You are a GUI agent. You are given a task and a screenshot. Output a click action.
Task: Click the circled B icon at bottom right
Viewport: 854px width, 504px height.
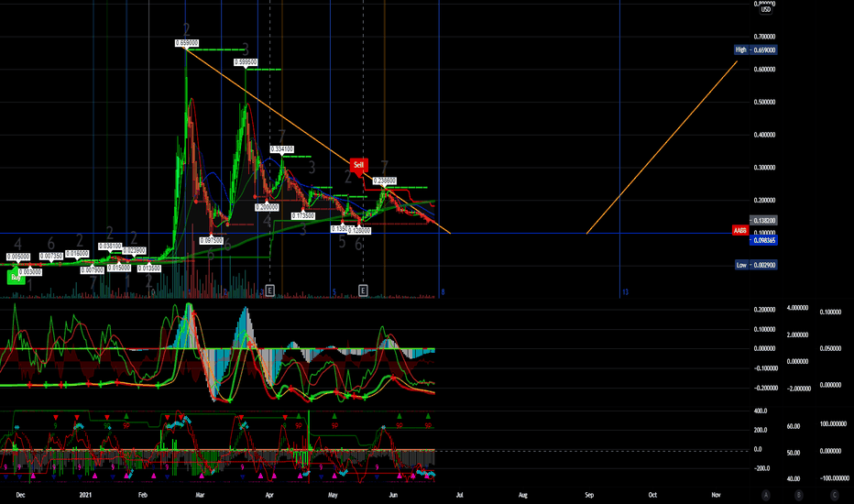[799, 495]
